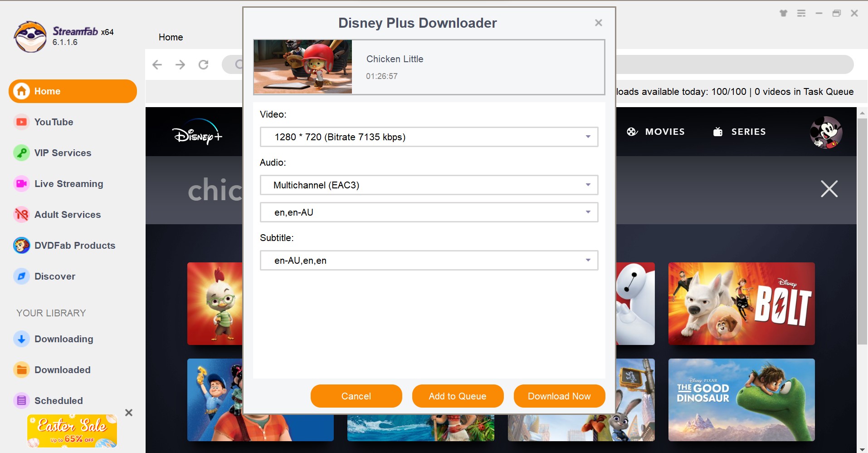
Task: Click the 01:26:57 duration text
Action: pyautogui.click(x=382, y=76)
